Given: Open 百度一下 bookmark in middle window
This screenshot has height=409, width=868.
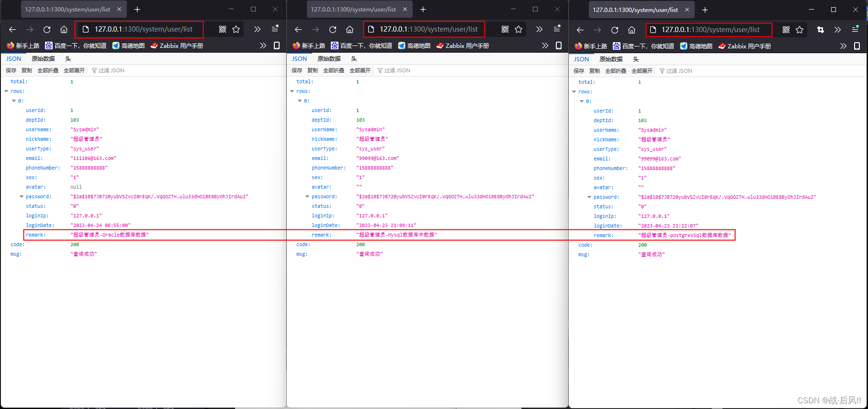Looking at the screenshot, I should [x=361, y=45].
